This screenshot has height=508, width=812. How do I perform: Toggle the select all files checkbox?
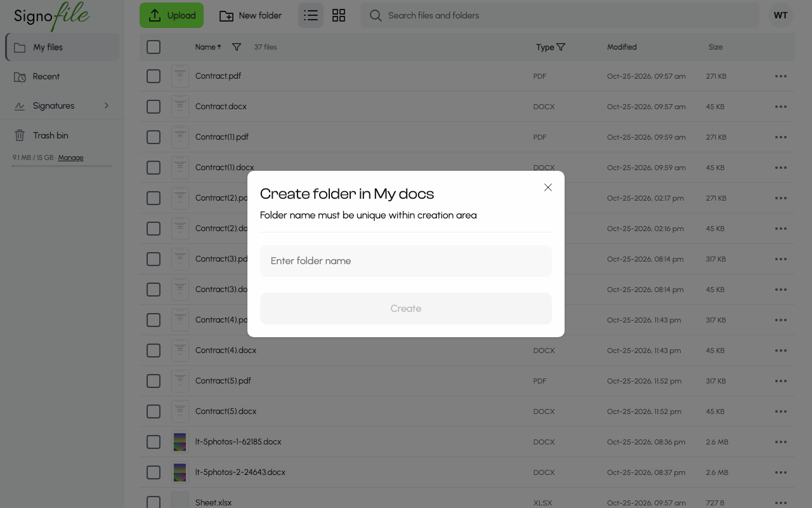[x=154, y=47]
